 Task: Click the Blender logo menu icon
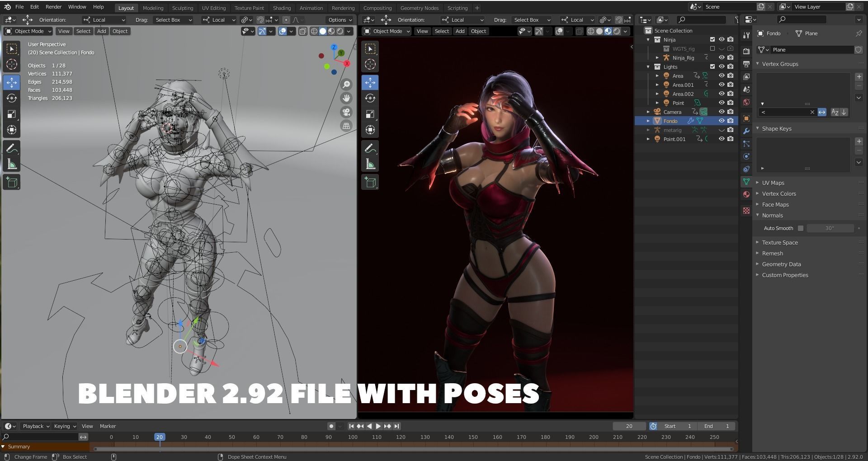pos(7,7)
